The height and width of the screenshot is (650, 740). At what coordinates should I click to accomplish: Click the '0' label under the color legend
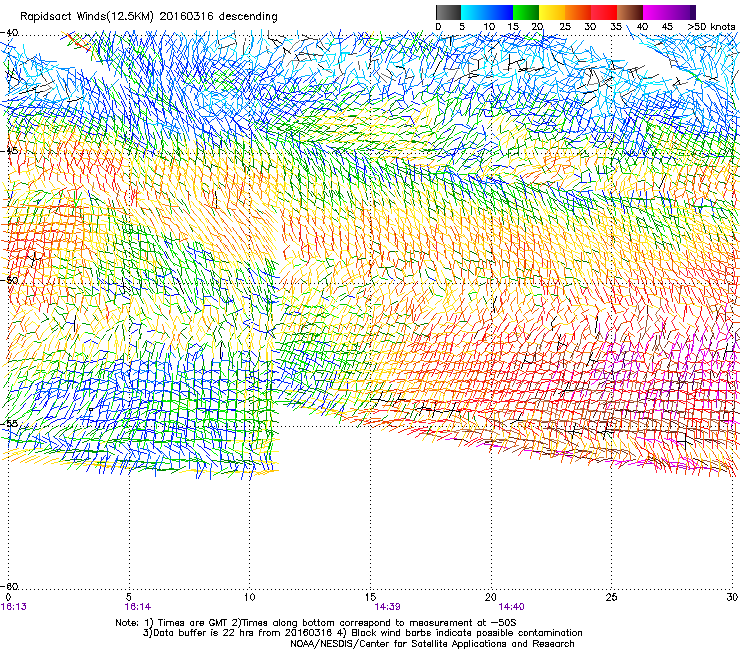(438, 27)
